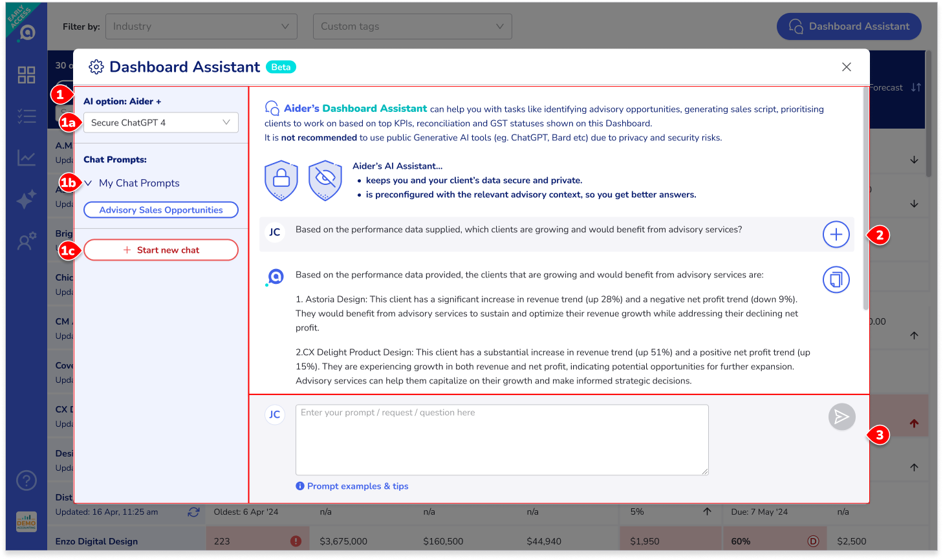Screen dimensions: 943x560
Task: Open the user settings icon in sidebar
Action: pos(27,242)
